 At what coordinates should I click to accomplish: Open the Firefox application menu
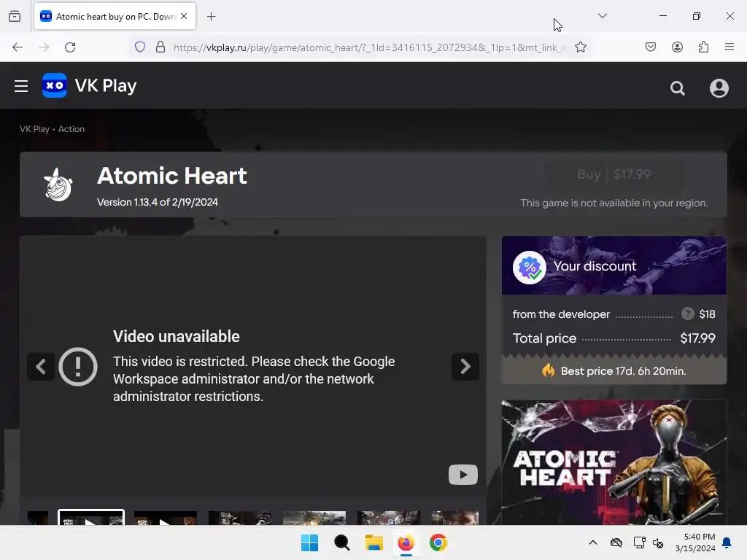coord(729,47)
